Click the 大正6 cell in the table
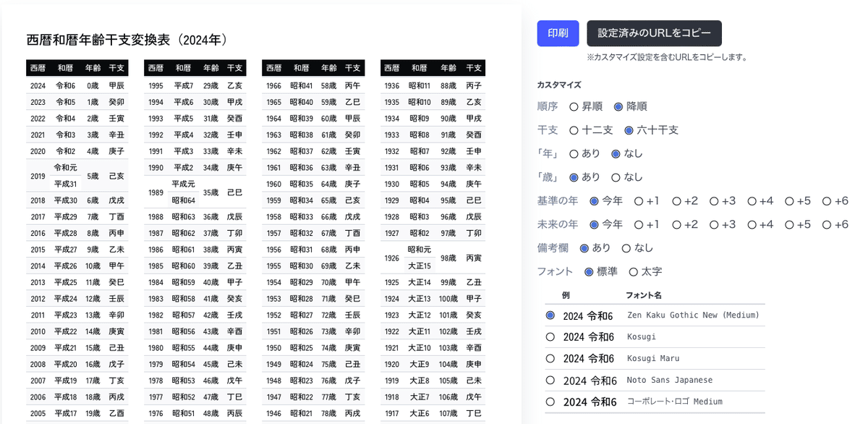Image resolution: width=868 pixels, height=424 pixels. click(419, 413)
